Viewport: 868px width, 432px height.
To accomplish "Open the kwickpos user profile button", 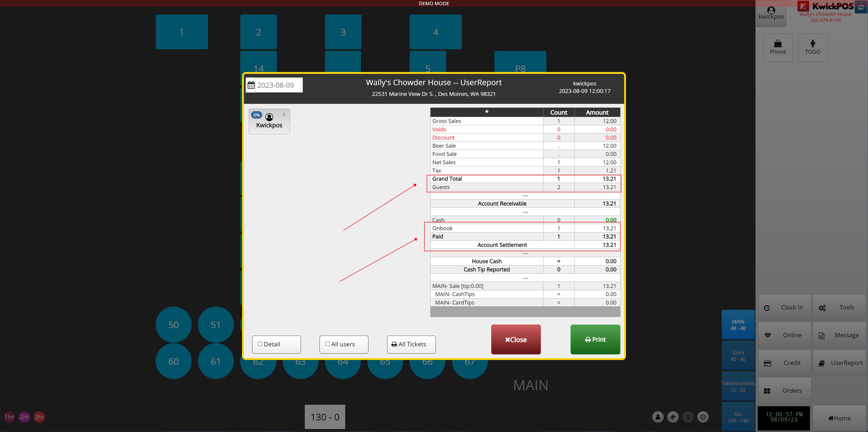I will pyautogui.click(x=771, y=13).
